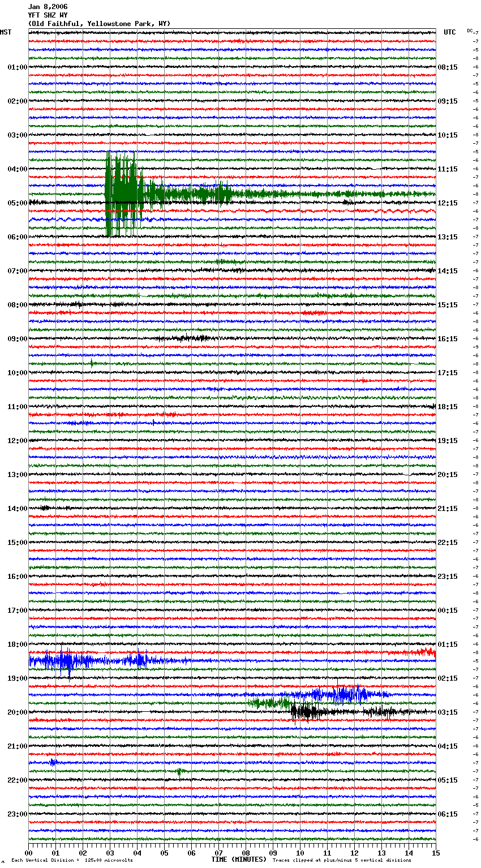Select the 23:00 MST time label
The width and height of the screenshot is (481, 868).
click(18, 814)
